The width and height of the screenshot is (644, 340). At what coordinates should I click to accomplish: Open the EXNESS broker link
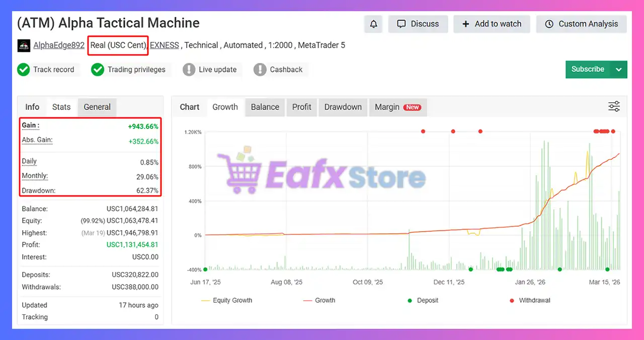point(164,45)
